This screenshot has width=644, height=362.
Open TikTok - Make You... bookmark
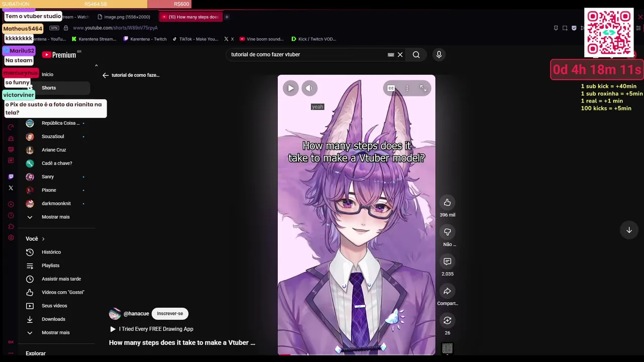pyautogui.click(x=195, y=39)
